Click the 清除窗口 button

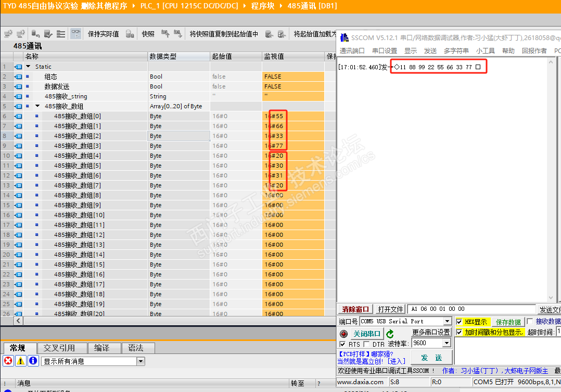[355, 309]
